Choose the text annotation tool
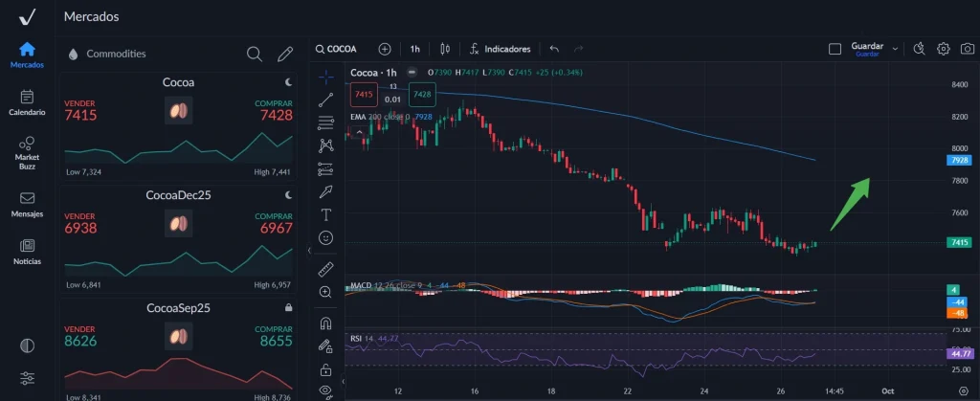 (x=325, y=214)
